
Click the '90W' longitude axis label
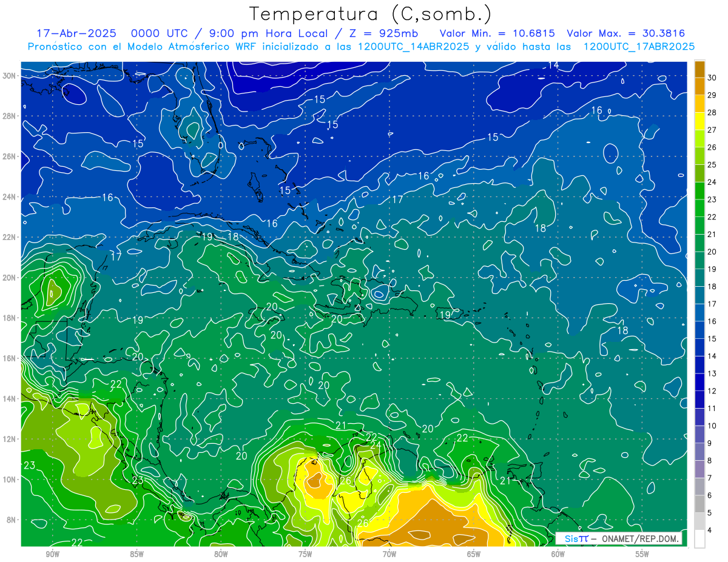[53, 554]
